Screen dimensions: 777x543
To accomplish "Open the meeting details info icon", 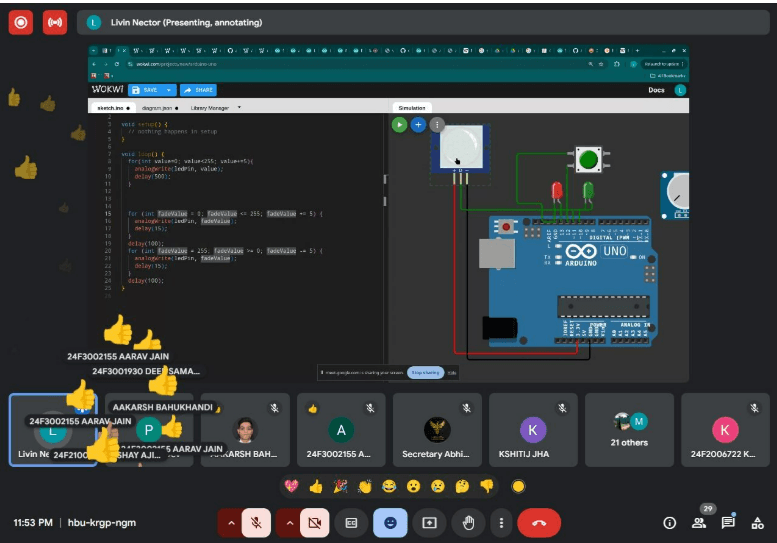I will pos(669,523).
